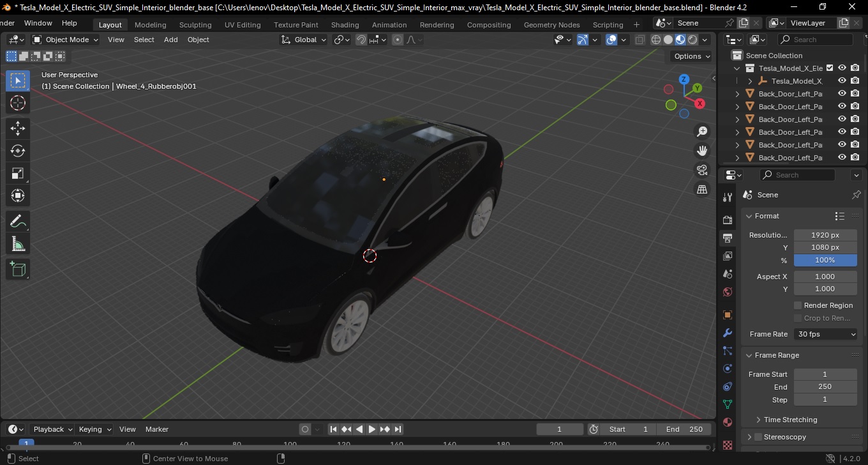The image size is (868, 465).
Task: Click the current frame number field
Action: 560,429
